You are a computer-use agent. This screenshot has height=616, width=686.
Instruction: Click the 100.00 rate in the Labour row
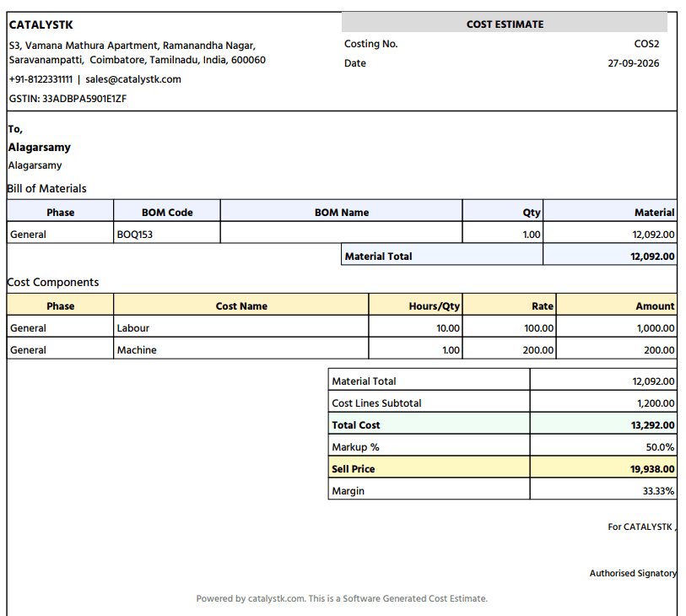[x=538, y=328]
